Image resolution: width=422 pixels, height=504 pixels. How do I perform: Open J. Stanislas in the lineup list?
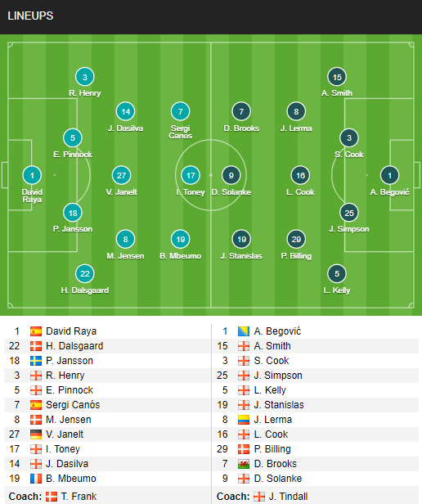[279, 405]
